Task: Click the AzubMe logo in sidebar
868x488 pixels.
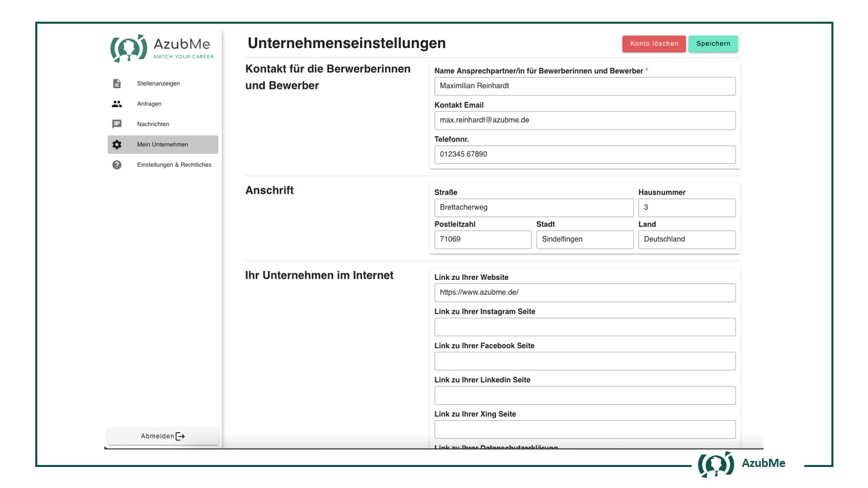Action: click(x=162, y=48)
